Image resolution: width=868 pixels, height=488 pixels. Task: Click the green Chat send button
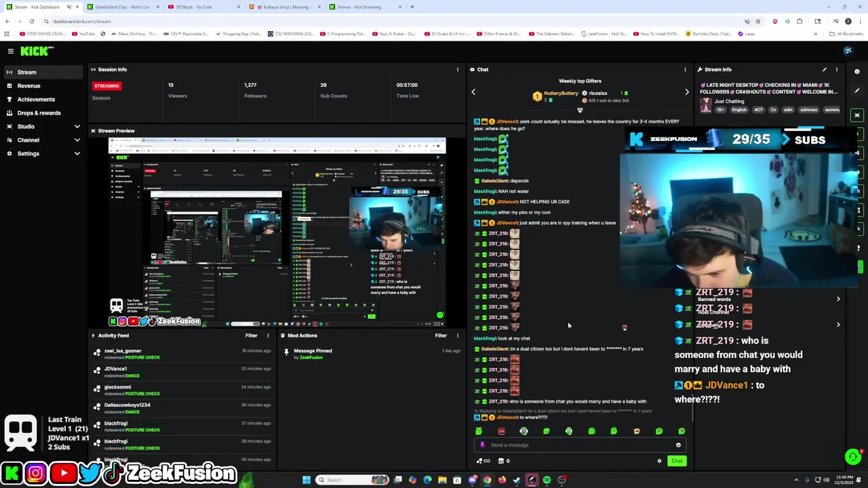677,461
